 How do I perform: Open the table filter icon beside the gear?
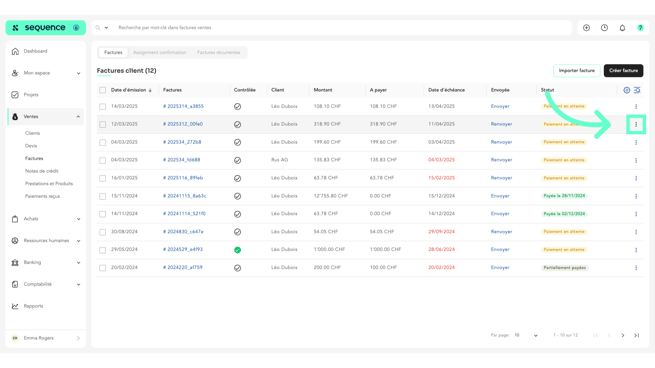point(637,90)
